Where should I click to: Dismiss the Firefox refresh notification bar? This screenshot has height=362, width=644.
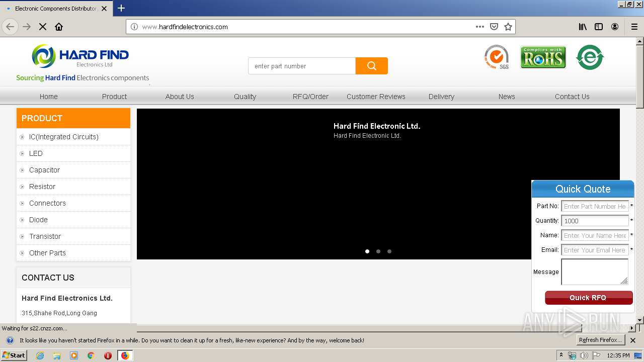633,340
